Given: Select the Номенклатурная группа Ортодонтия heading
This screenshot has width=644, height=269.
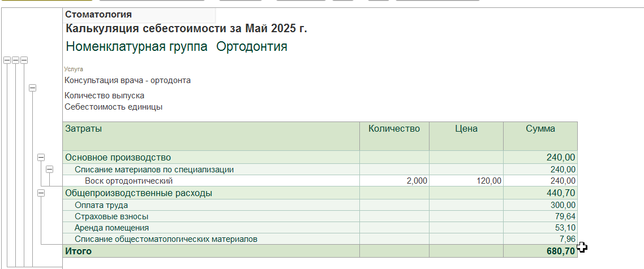Looking at the screenshot, I should (177, 46).
